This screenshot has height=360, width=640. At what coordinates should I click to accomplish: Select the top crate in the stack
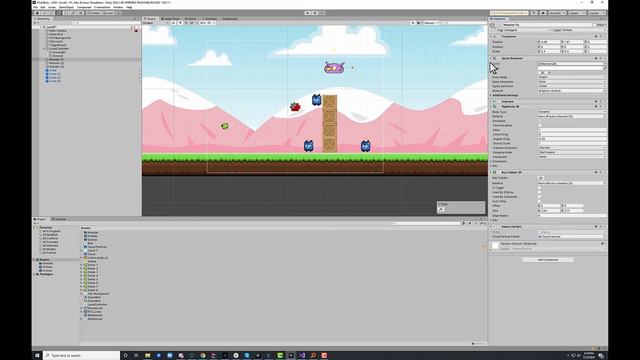tap(329, 102)
